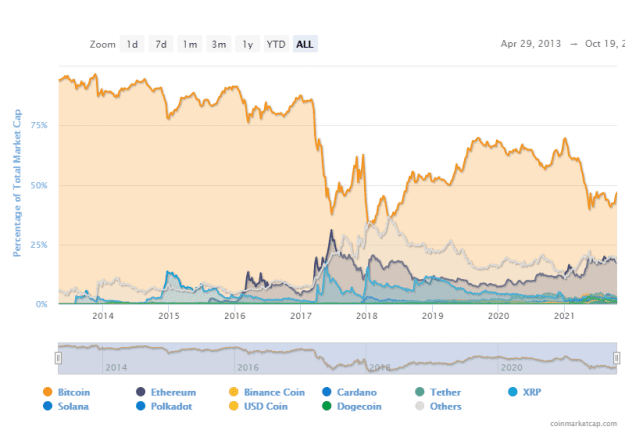Viewport: 625px width, 430px height.
Task: Click 2014 in the navigator timeline
Action: click(x=116, y=367)
